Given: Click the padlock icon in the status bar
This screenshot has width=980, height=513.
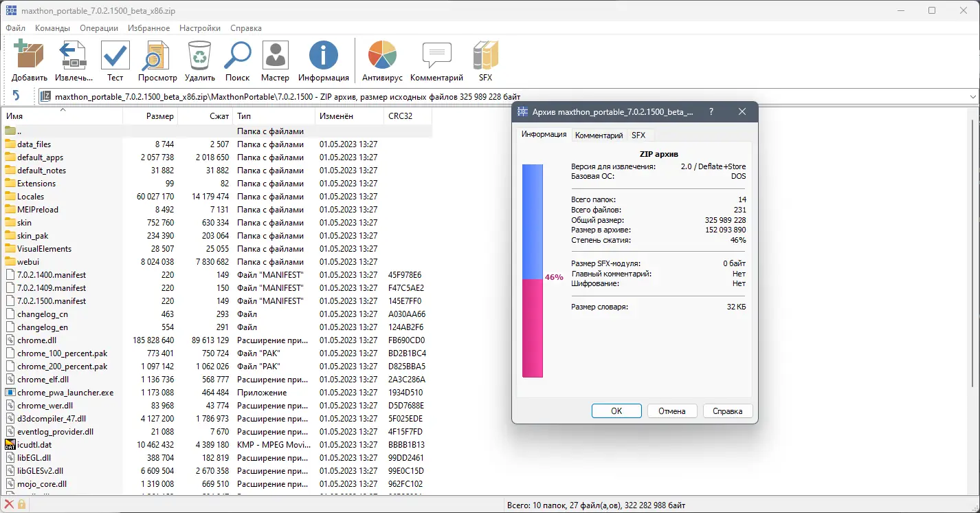Looking at the screenshot, I should point(22,505).
